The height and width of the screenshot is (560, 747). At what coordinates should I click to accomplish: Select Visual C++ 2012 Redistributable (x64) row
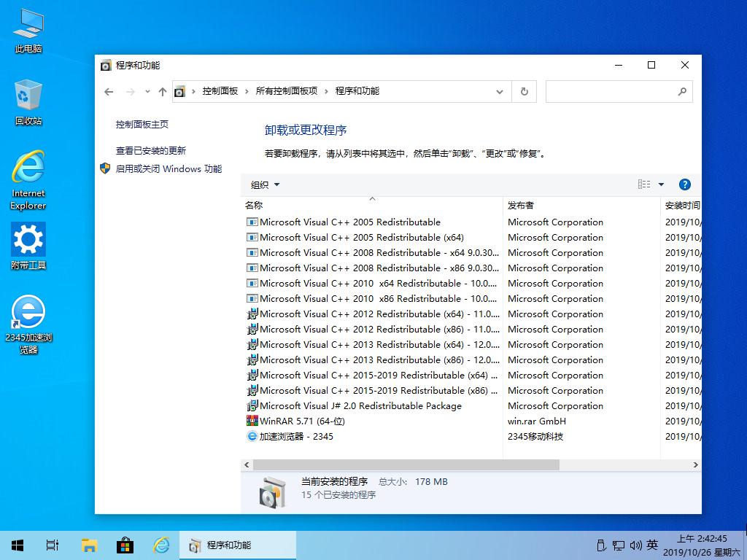[x=371, y=314]
